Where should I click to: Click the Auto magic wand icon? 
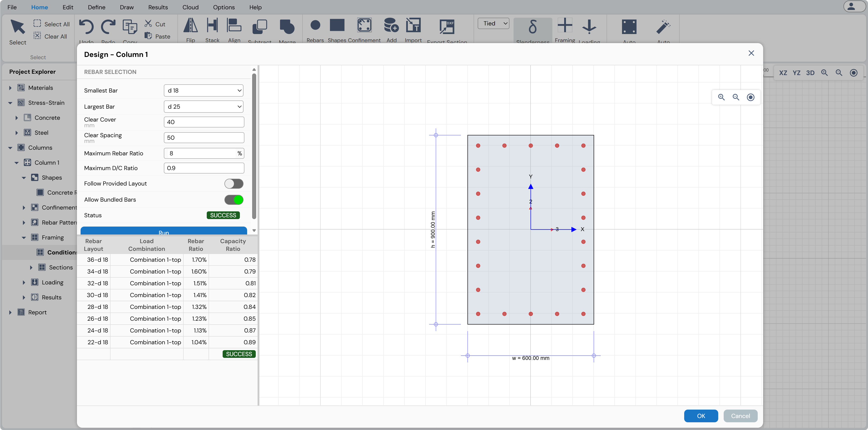(x=663, y=27)
